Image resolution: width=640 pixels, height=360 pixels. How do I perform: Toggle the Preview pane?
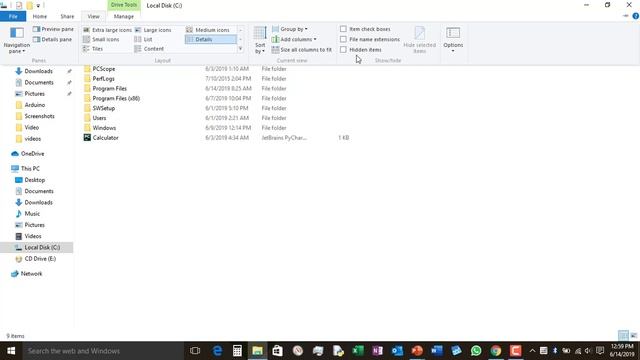pyautogui.click(x=53, y=29)
